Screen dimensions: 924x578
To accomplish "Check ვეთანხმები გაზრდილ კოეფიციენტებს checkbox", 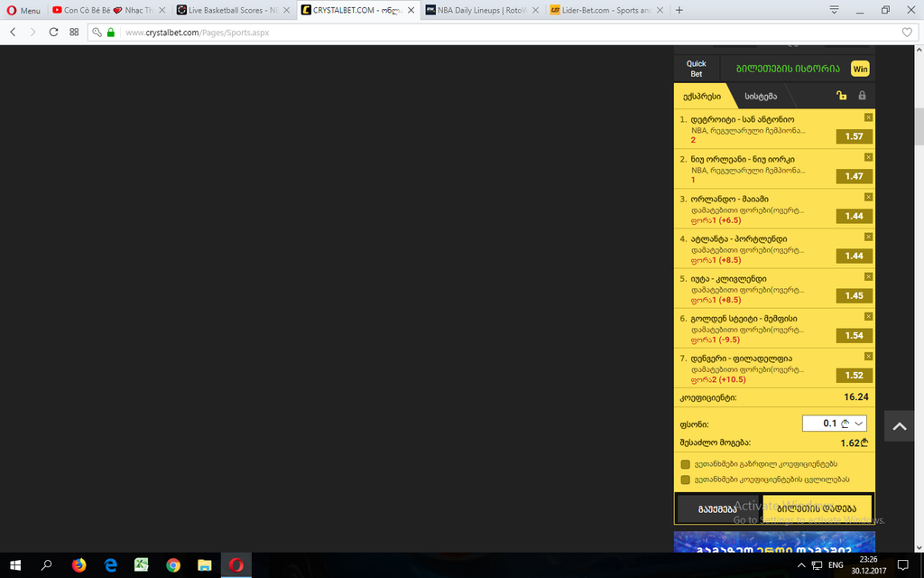I will point(686,464).
